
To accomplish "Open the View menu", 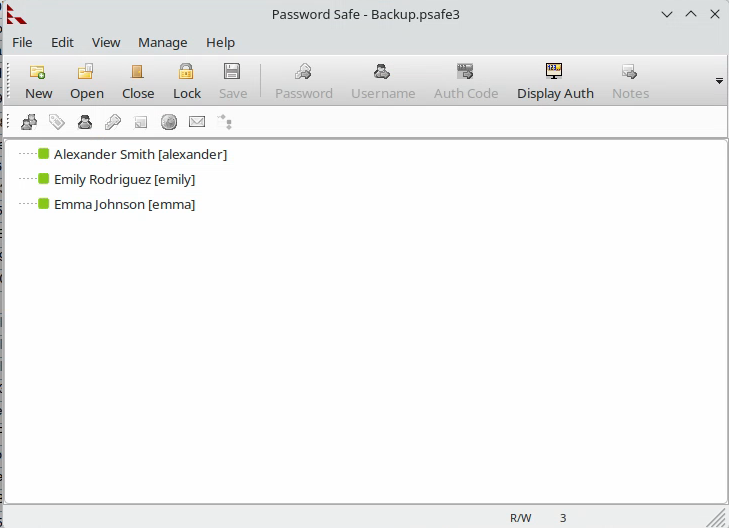I will pyautogui.click(x=106, y=42).
